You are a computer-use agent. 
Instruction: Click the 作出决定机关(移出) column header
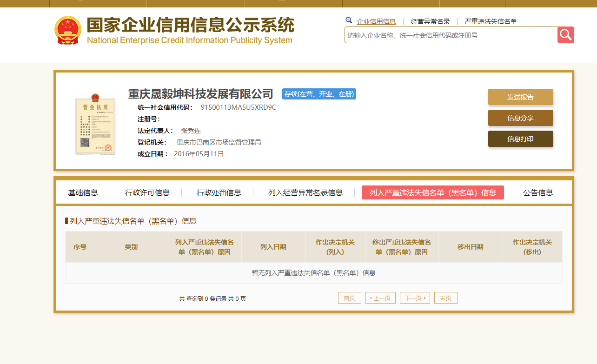(x=532, y=247)
